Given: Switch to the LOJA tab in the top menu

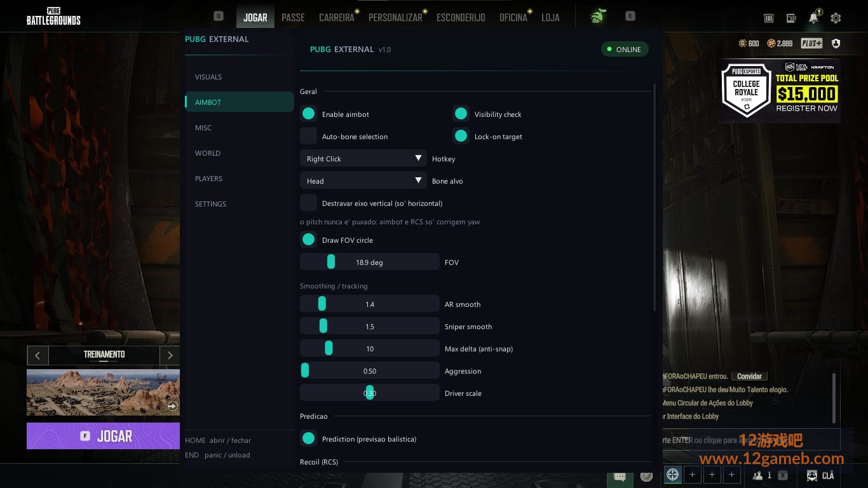Looking at the screenshot, I should pos(550,18).
